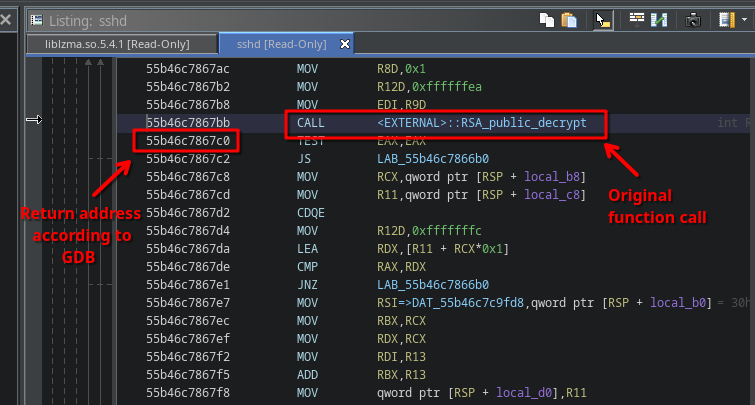Select address 55b46c7867c0

(x=188, y=141)
